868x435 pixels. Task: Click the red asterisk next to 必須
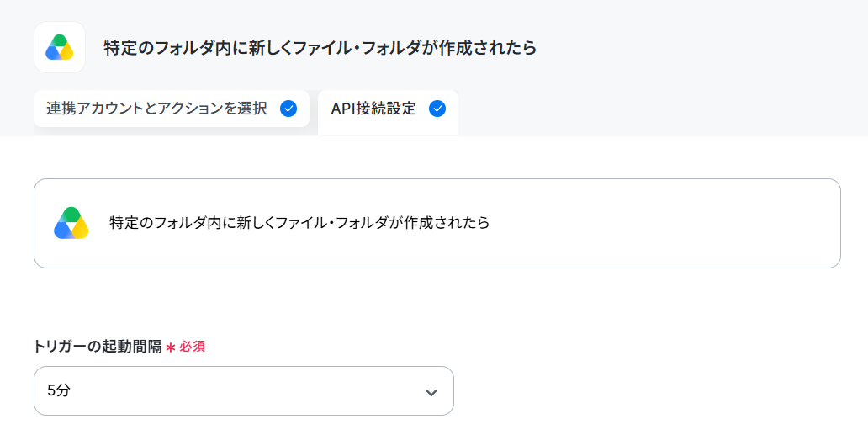[x=171, y=347]
